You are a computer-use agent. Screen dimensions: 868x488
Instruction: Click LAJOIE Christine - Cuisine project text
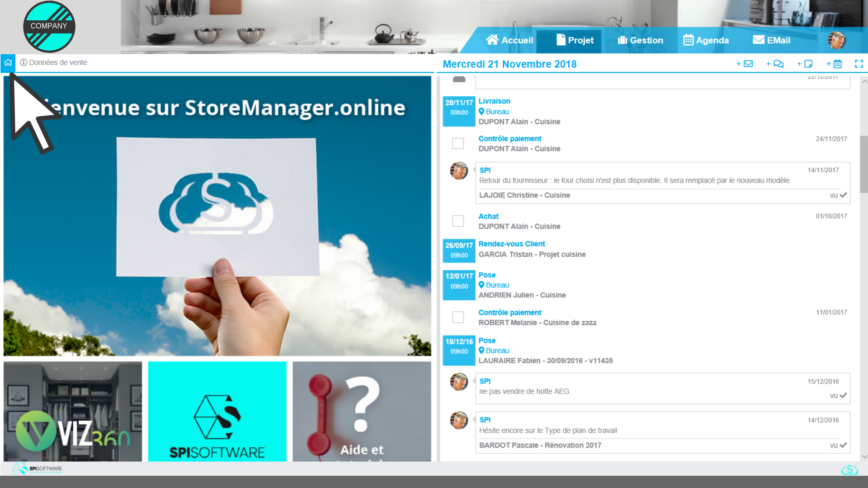[524, 195]
